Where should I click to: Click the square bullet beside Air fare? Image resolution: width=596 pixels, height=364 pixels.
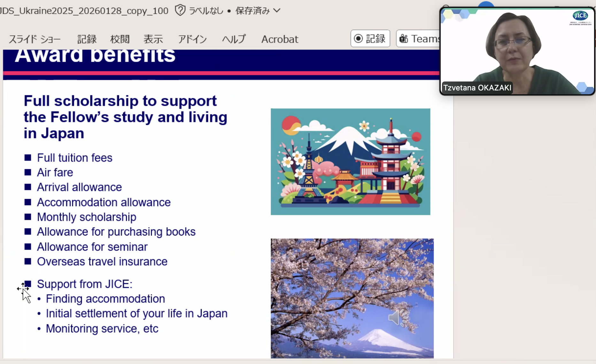coord(28,172)
